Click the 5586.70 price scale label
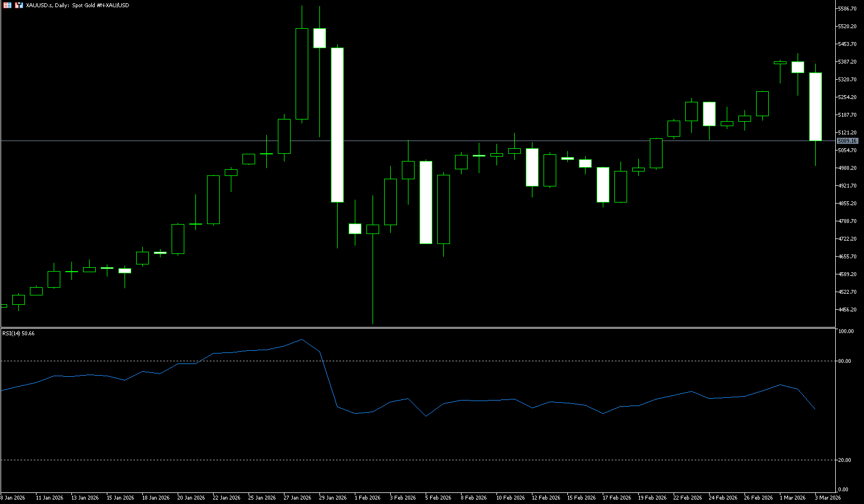864x504 pixels. (x=847, y=9)
